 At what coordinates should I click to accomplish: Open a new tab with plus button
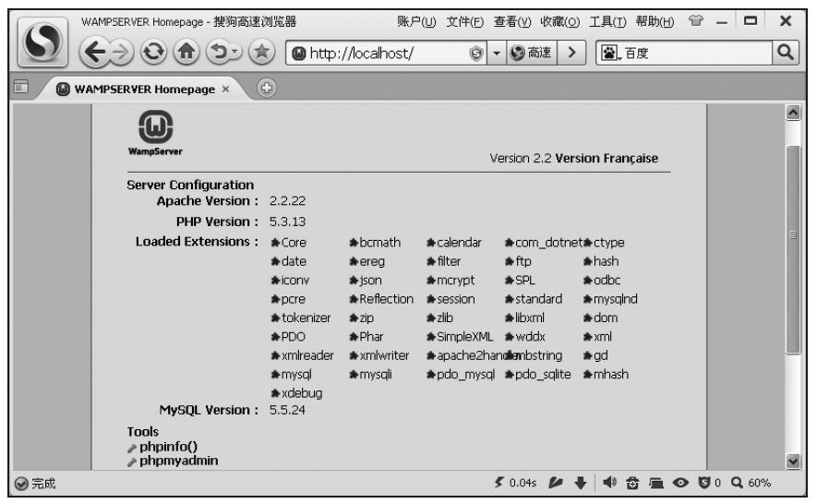point(266,88)
